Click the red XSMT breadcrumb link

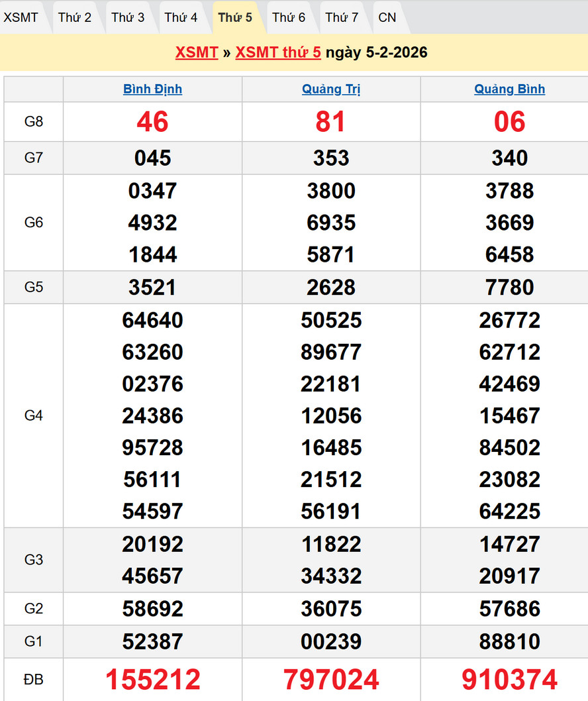click(x=197, y=52)
